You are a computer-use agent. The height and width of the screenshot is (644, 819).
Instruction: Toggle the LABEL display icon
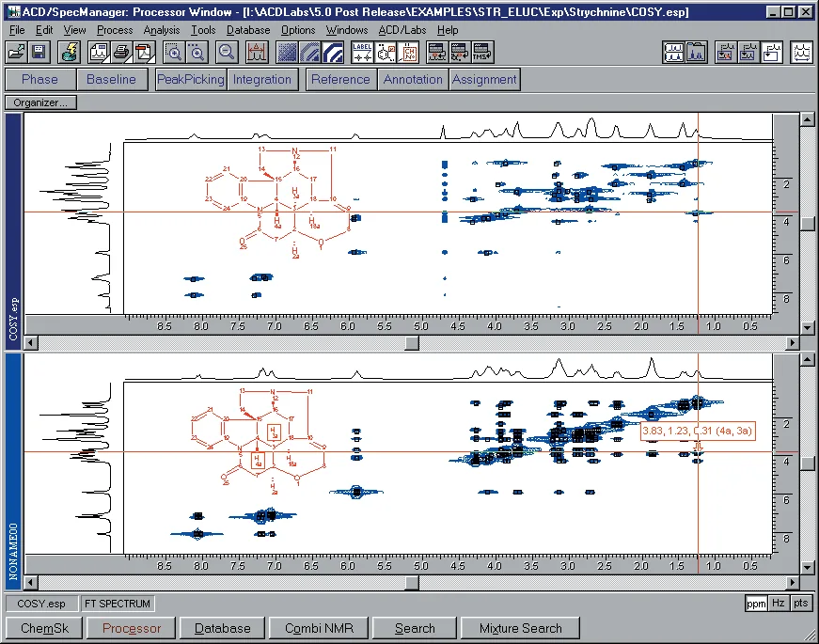[x=362, y=53]
